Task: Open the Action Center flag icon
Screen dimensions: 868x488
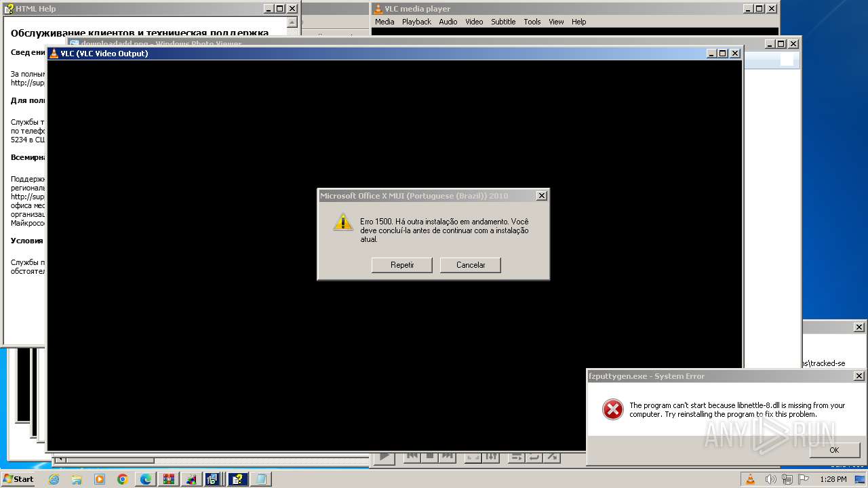Action: tap(804, 479)
